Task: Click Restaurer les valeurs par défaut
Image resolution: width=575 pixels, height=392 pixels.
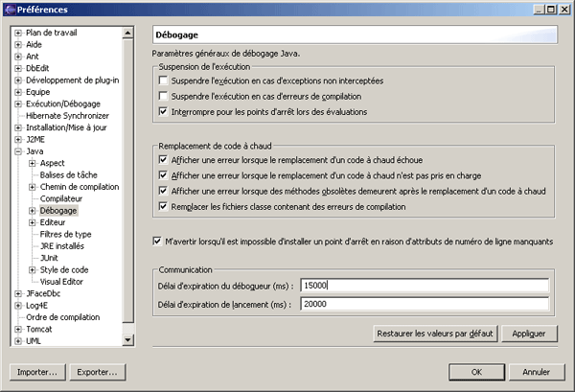Action: pos(433,334)
